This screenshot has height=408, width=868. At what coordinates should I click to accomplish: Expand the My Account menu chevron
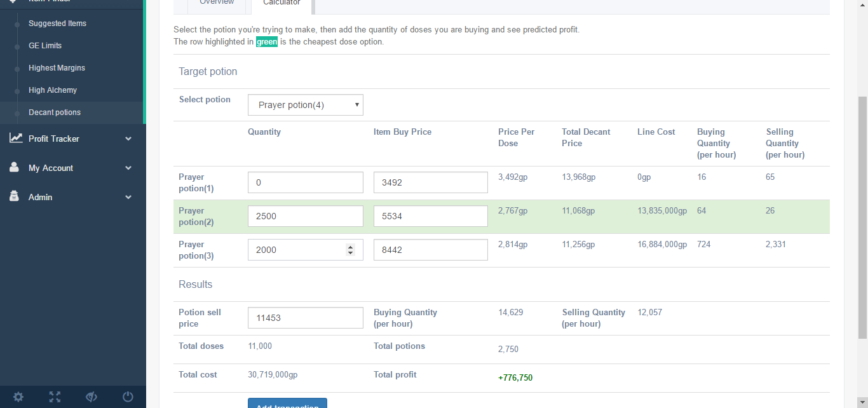click(x=128, y=168)
